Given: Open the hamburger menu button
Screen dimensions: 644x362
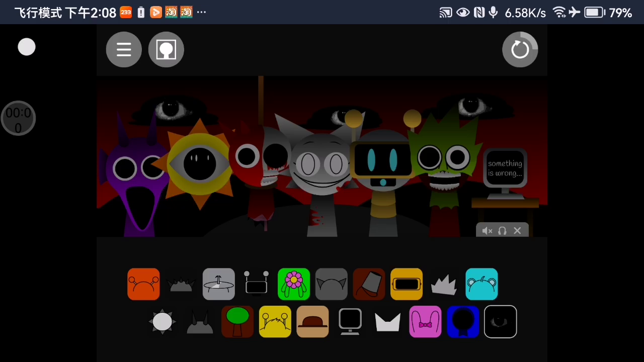Looking at the screenshot, I should click(124, 49).
